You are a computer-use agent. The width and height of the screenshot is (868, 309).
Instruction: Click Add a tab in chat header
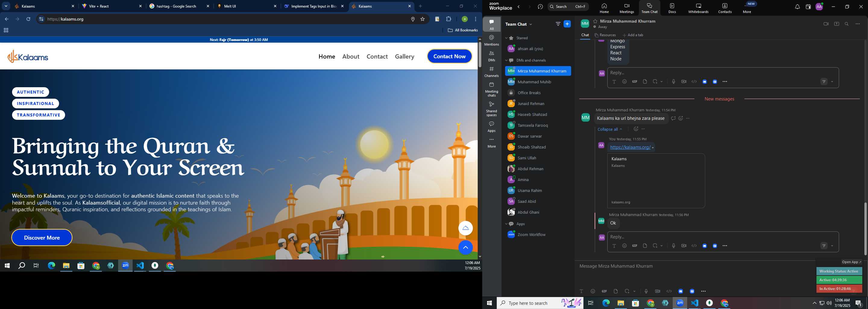click(633, 35)
